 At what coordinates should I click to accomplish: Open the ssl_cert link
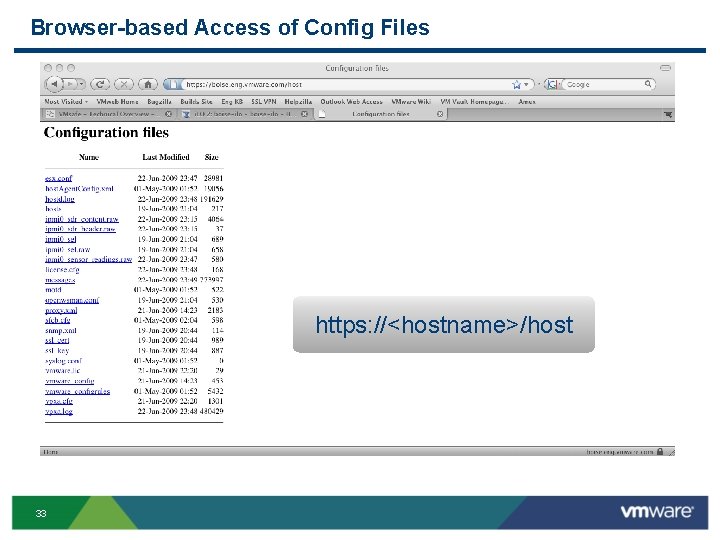[57, 340]
